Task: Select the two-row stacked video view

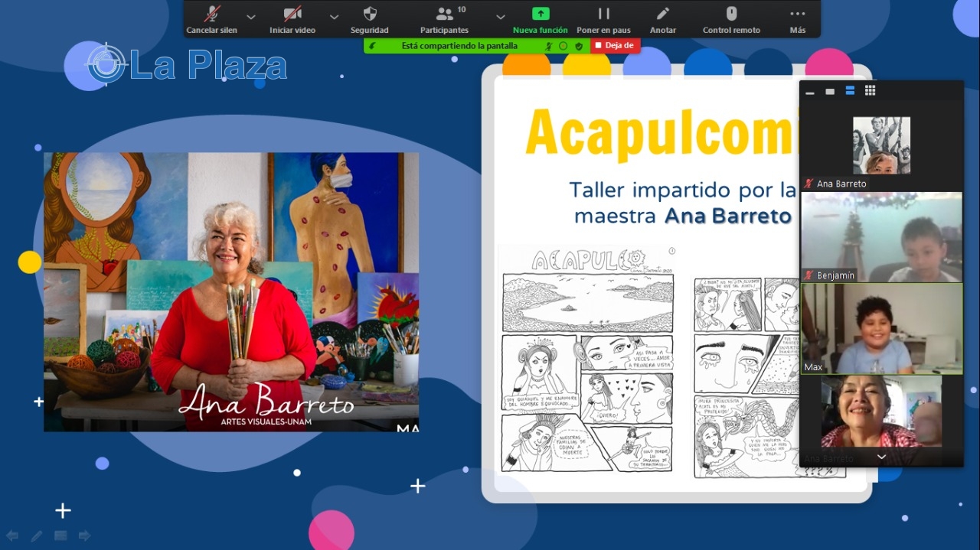Action: pos(850,91)
